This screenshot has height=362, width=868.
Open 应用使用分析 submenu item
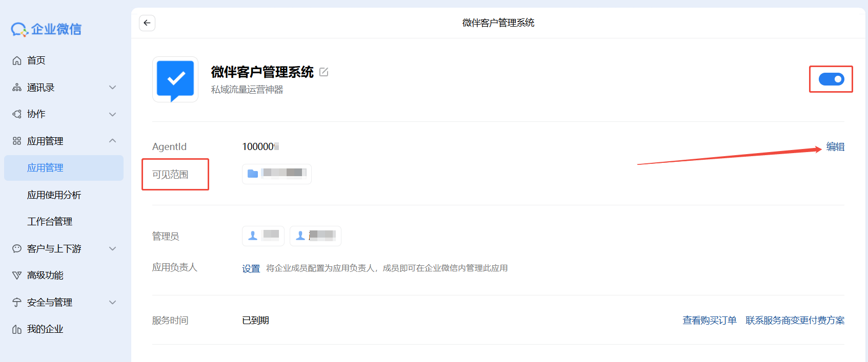pos(54,195)
